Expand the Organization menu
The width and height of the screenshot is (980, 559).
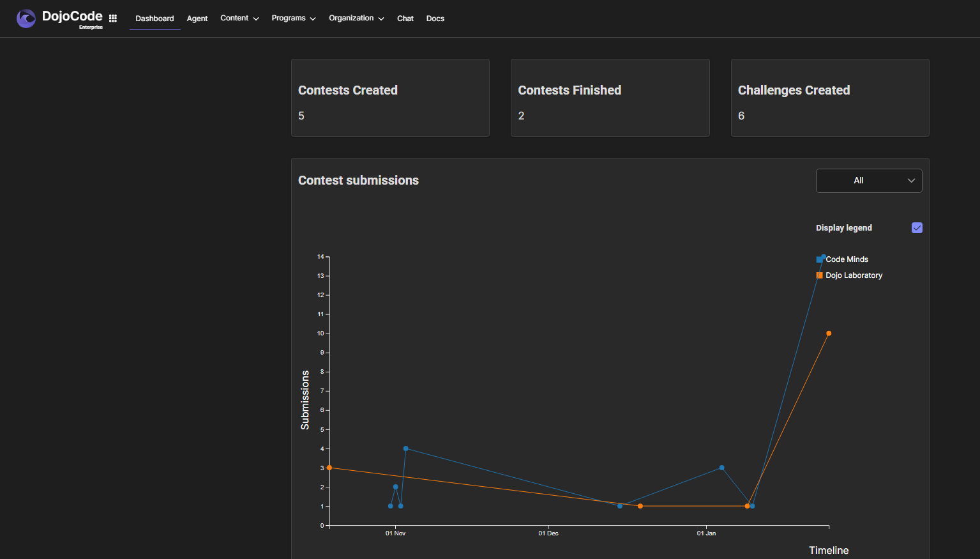(356, 19)
